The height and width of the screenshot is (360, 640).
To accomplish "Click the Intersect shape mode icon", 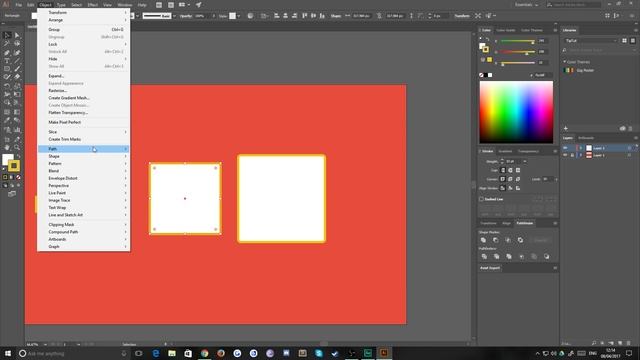I will (508, 240).
